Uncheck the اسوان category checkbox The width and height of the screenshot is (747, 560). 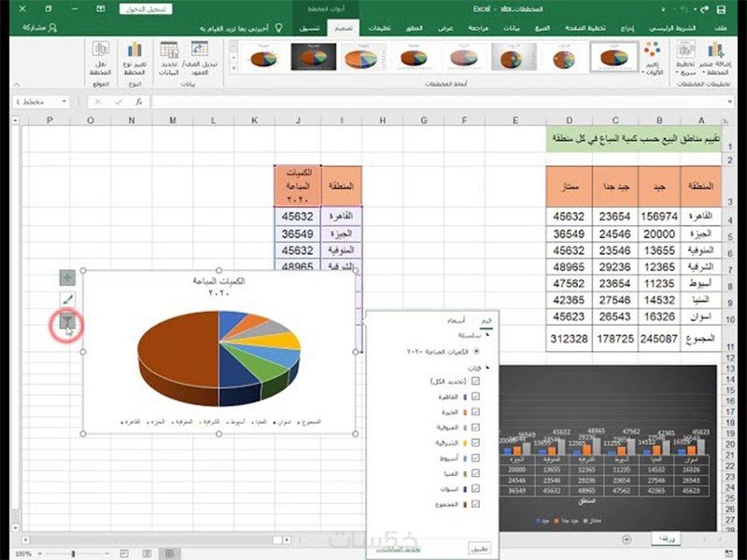(x=475, y=488)
